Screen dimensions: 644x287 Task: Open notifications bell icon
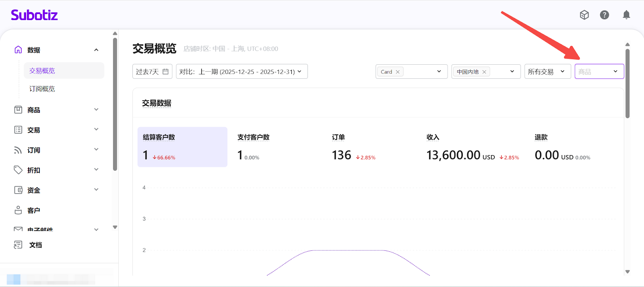tap(626, 15)
